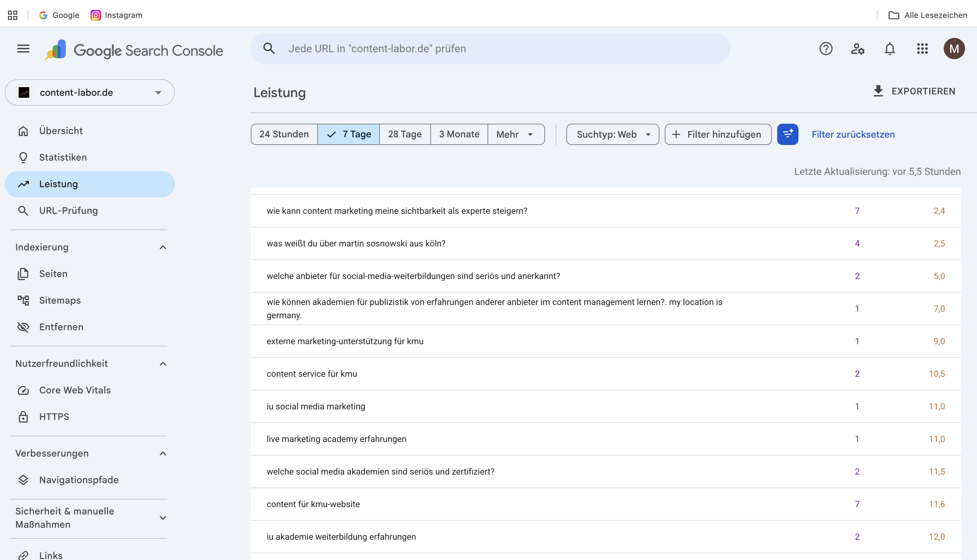Open Sitemaps in sidebar
The width and height of the screenshot is (977, 560).
(89, 300)
